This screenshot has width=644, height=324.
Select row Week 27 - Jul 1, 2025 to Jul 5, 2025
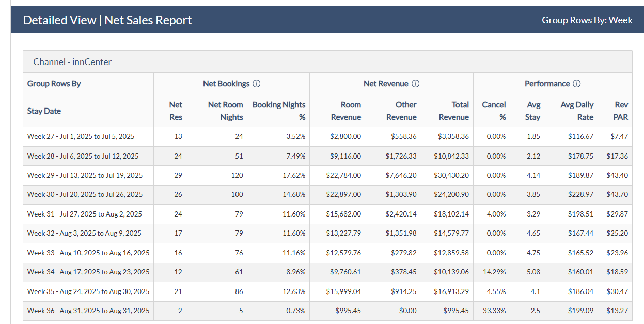327,136
